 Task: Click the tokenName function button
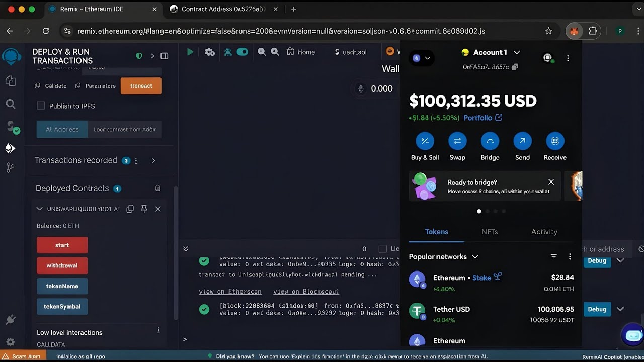[x=62, y=286]
